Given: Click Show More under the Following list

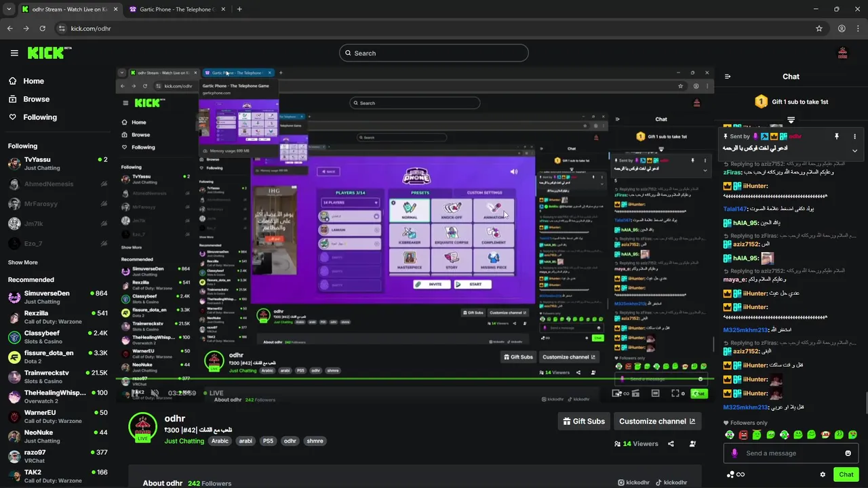Looking at the screenshot, I should (x=23, y=262).
